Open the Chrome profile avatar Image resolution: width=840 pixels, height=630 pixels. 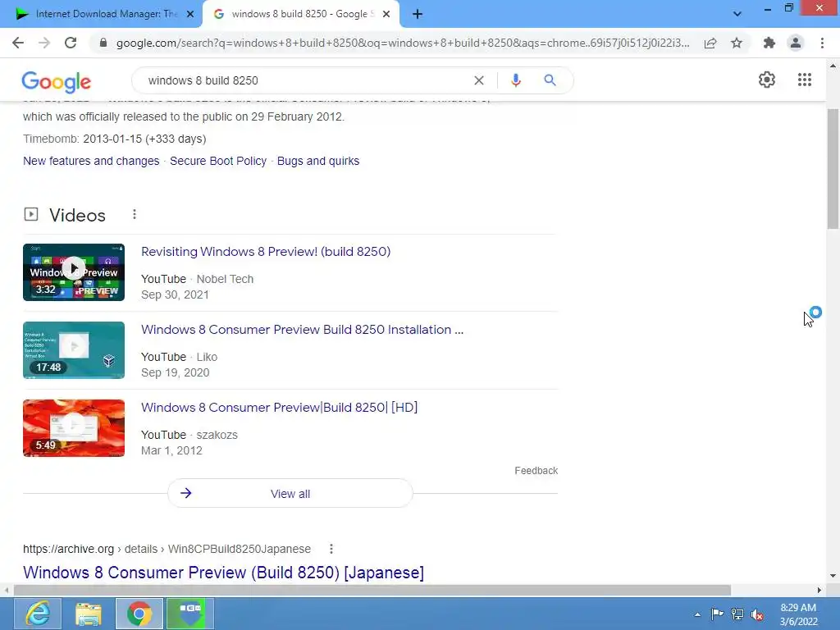pos(796,43)
